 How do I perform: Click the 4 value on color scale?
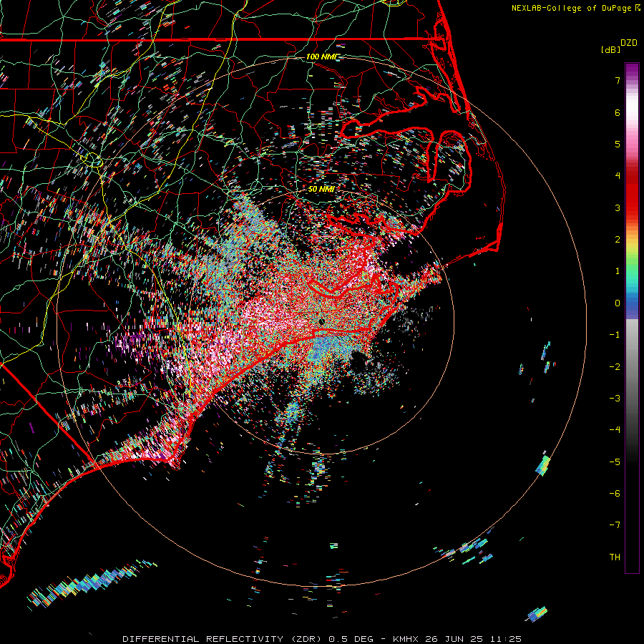(618, 176)
